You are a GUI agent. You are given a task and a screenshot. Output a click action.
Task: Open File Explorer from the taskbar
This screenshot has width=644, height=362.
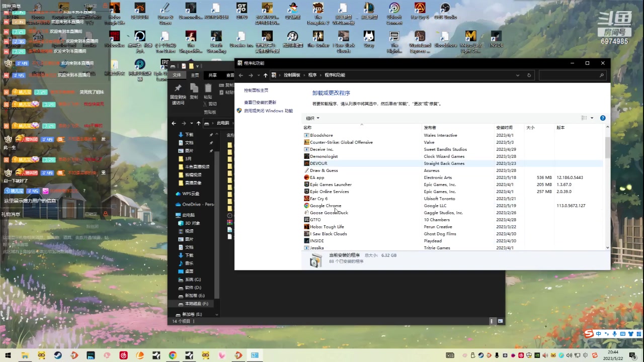point(25,355)
